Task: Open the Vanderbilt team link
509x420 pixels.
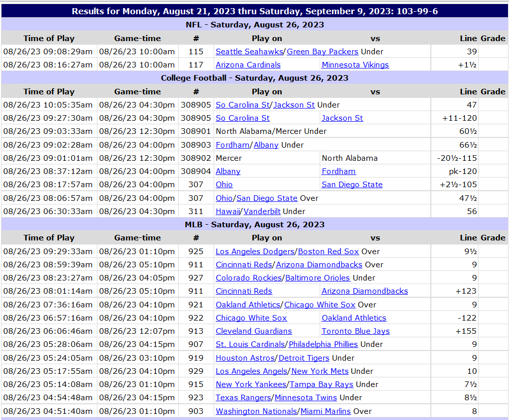Action: coord(262,212)
